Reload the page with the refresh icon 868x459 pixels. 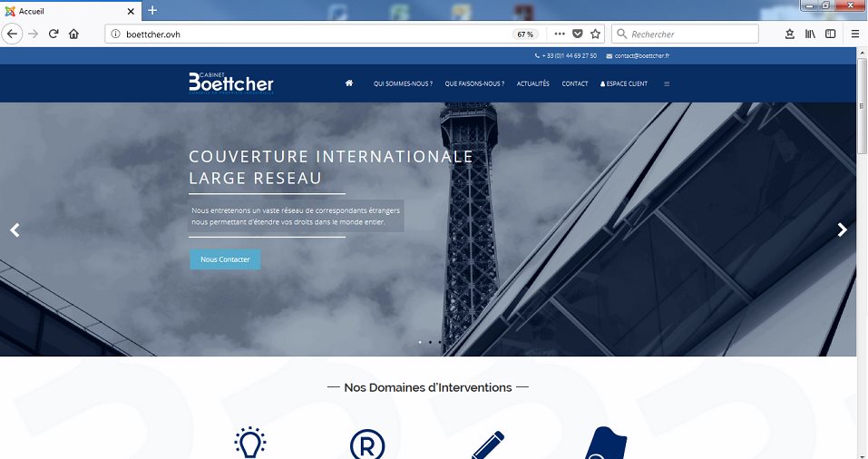[54, 34]
